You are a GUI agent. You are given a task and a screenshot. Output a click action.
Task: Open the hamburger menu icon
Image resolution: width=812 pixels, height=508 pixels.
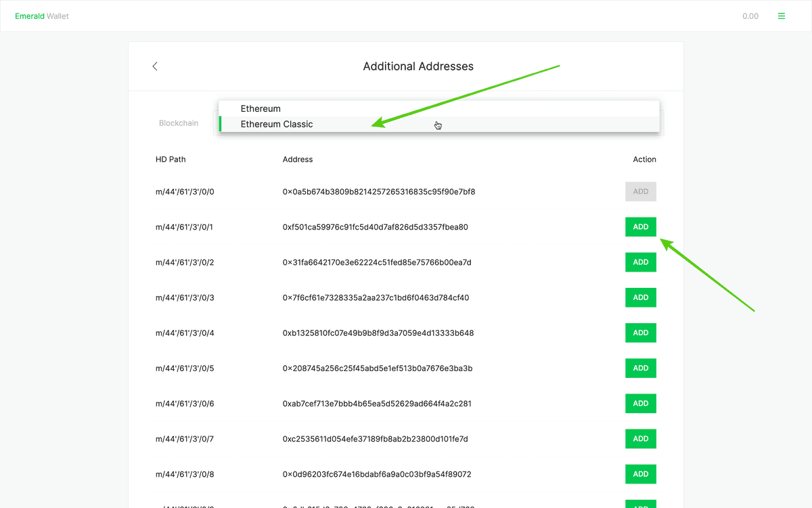click(782, 16)
